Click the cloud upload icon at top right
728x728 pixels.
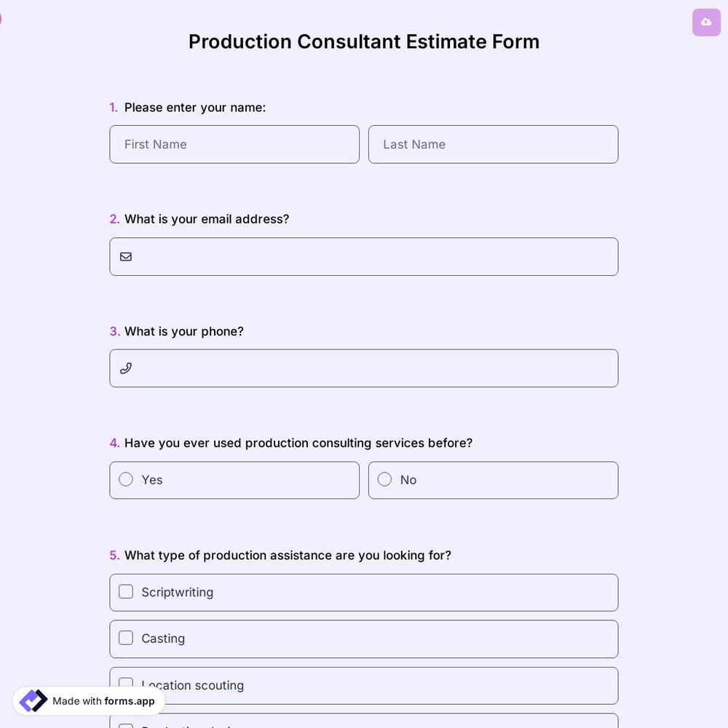(x=705, y=22)
